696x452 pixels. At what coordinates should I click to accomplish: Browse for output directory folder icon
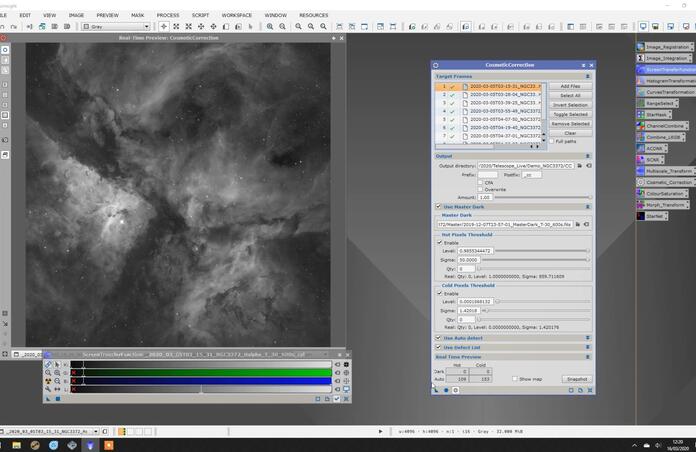tap(580, 166)
